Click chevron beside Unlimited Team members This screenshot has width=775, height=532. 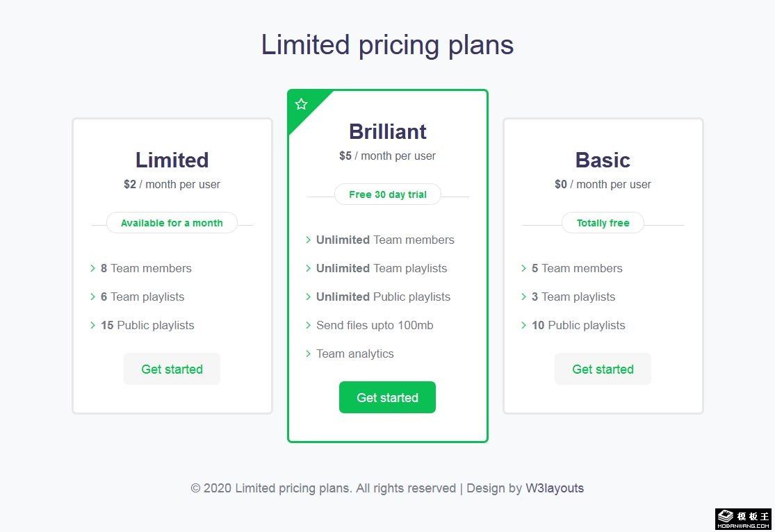click(x=308, y=240)
